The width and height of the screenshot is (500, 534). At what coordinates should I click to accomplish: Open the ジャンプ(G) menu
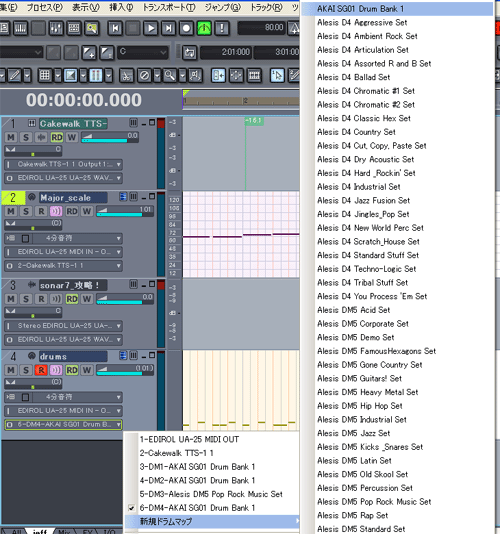[x=222, y=7]
